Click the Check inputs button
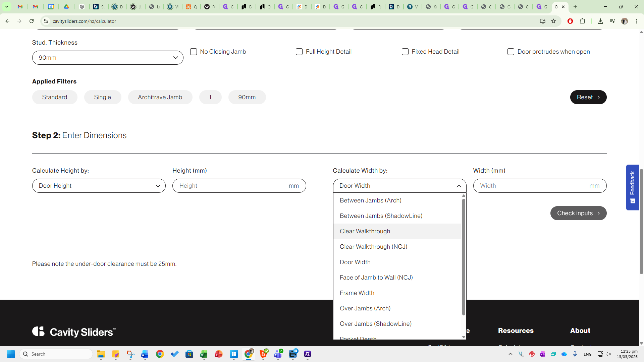This screenshot has height=362, width=644. [578, 213]
